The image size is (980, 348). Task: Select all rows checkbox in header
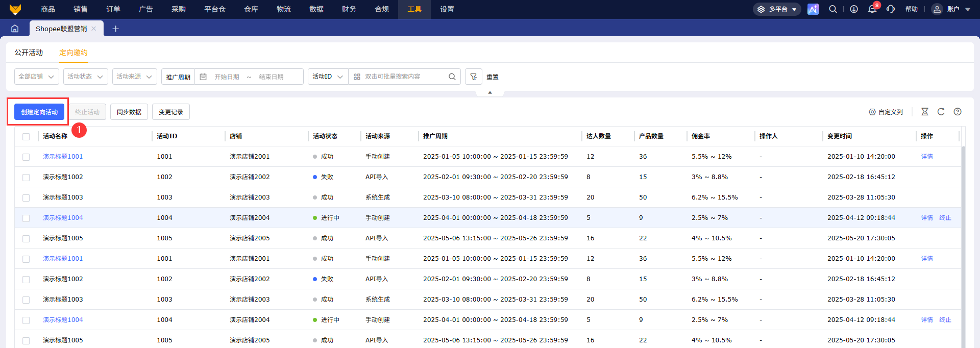26,136
